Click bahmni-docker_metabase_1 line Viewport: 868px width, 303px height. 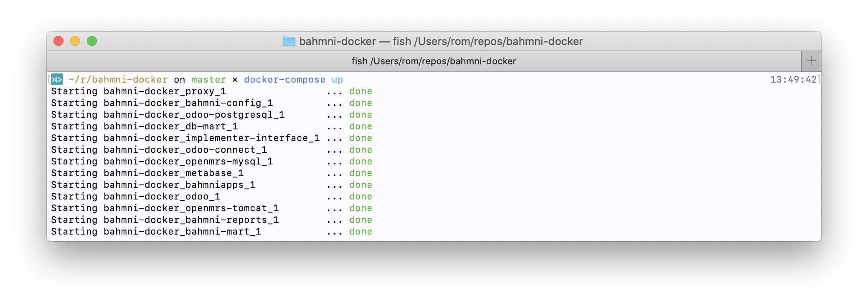point(211,173)
